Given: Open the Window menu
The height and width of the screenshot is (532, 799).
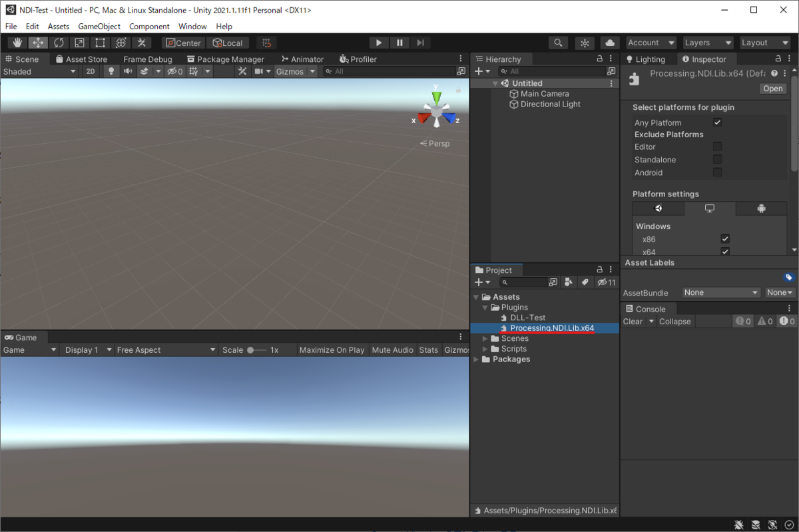Looking at the screenshot, I should pyautogui.click(x=192, y=27).
